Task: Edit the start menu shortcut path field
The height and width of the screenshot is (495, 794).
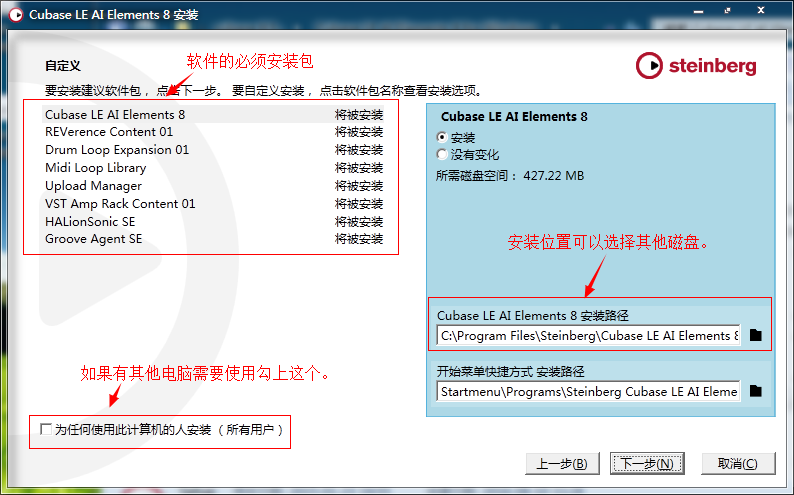Action: pos(588,392)
